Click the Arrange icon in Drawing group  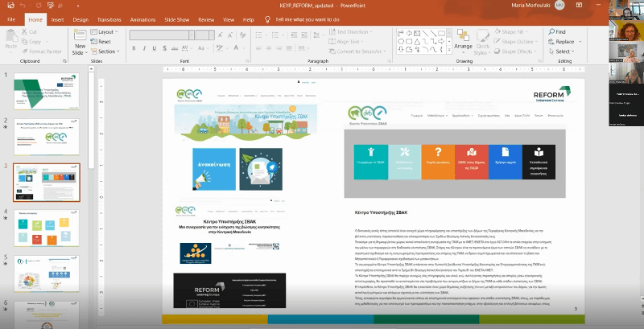[x=463, y=37]
